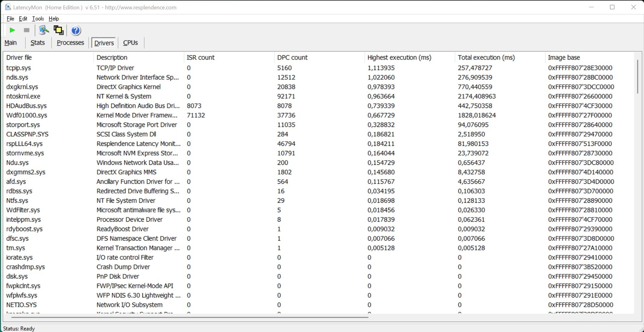
Task: Maximize the LatencyMon window
Action: click(x=612, y=7)
